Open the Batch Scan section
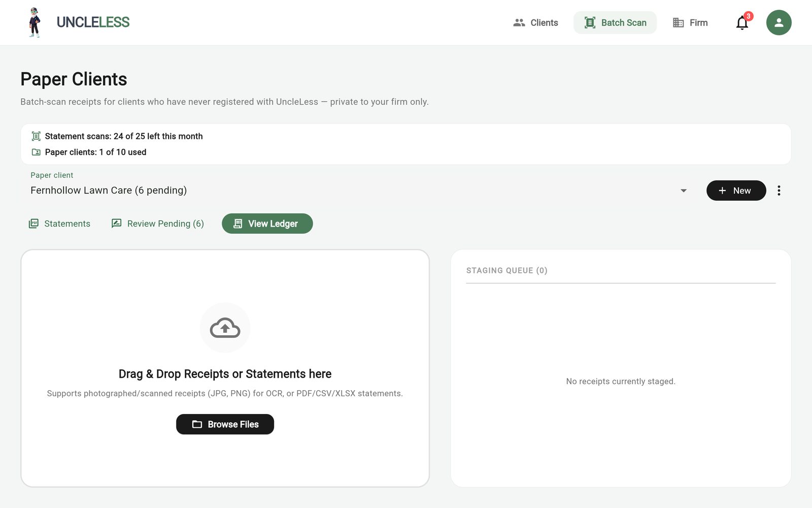This screenshot has width=812, height=508. pos(615,22)
